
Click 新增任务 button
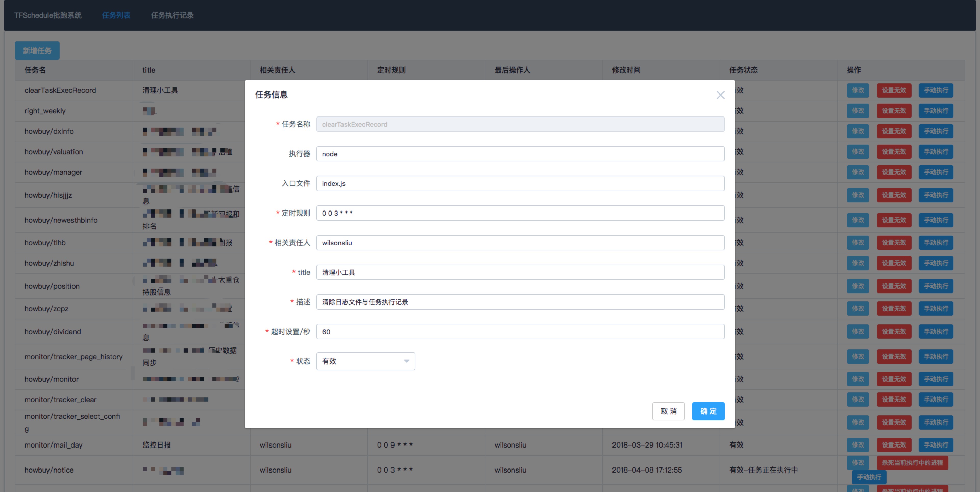tap(37, 51)
